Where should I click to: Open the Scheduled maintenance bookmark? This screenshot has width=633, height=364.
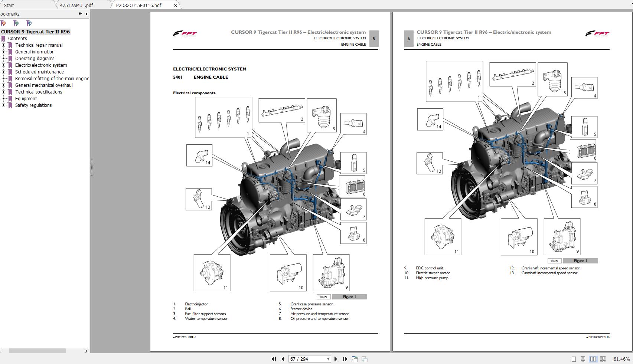(x=39, y=72)
